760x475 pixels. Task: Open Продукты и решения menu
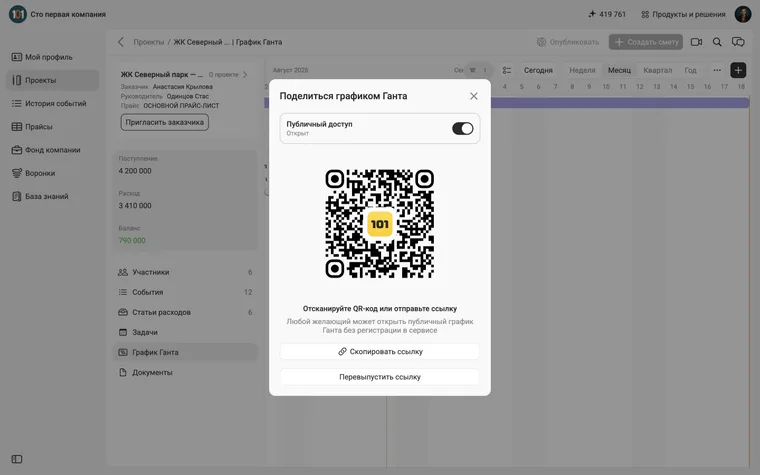[683, 15]
